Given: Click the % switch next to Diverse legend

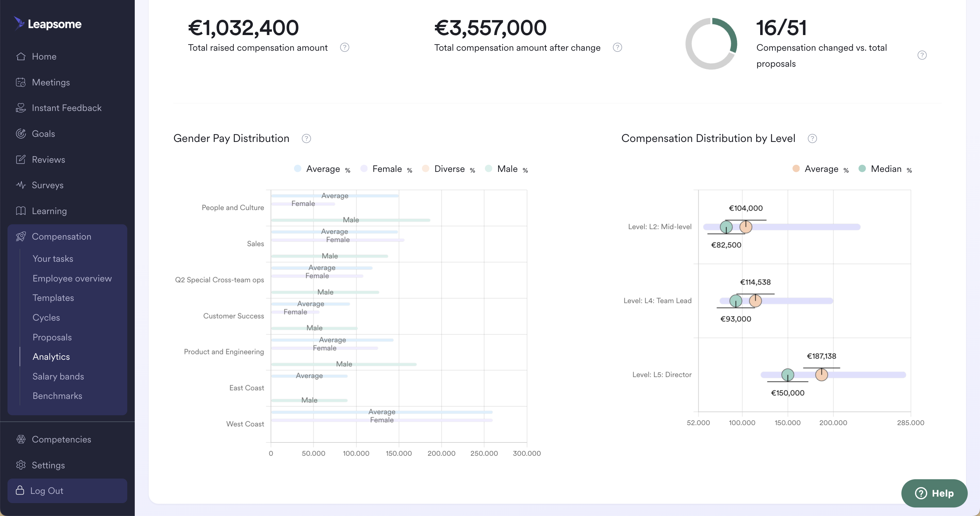Looking at the screenshot, I should click(472, 171).
